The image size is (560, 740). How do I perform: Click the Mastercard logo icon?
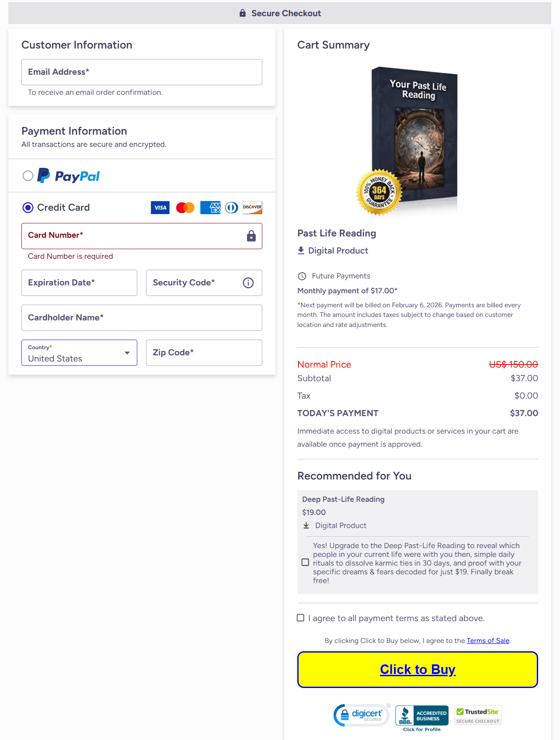pos(185,208)
